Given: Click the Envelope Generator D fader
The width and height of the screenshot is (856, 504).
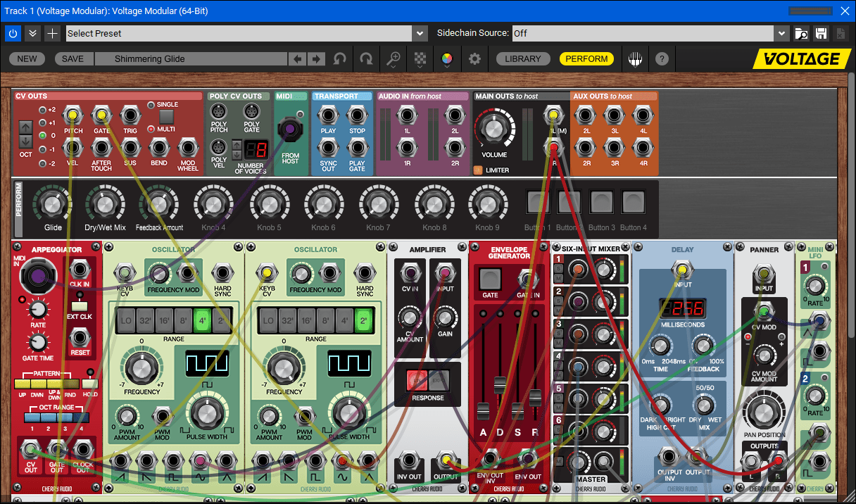Looking at the screenshot, I should tap(500, 385).
